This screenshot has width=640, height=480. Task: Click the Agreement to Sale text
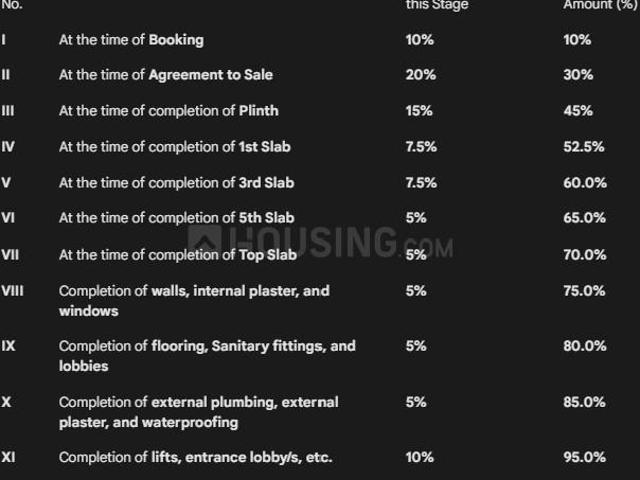pos(211,75)
